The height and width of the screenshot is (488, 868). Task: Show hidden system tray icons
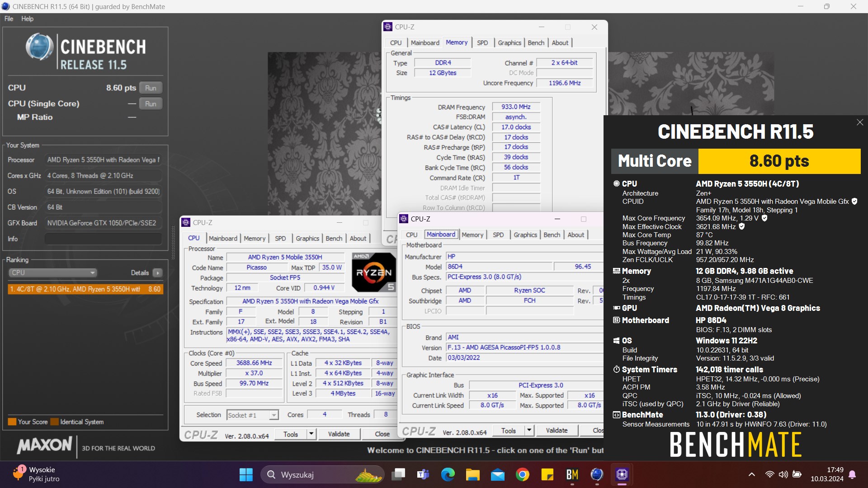point(752,474)
